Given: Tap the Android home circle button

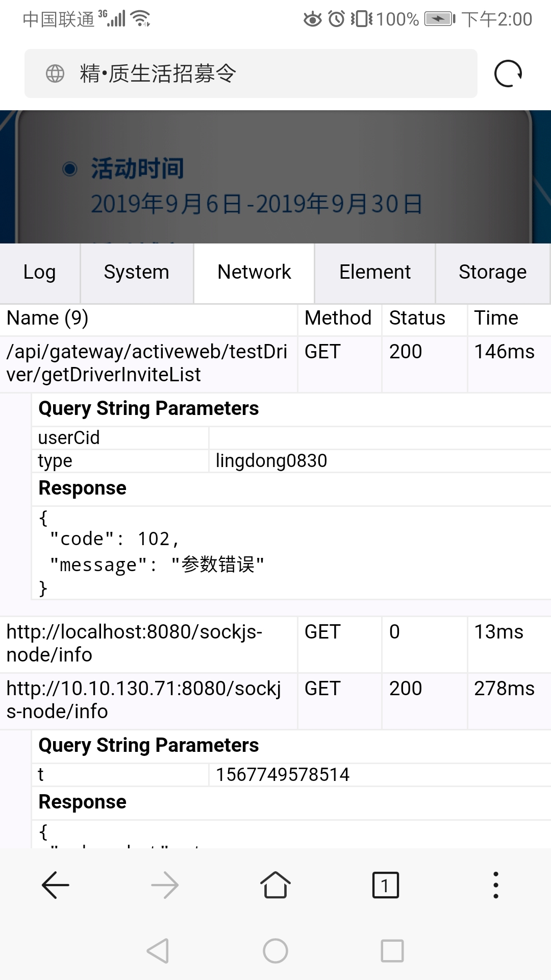Looking at the screenshot, I should click(275, 951).
